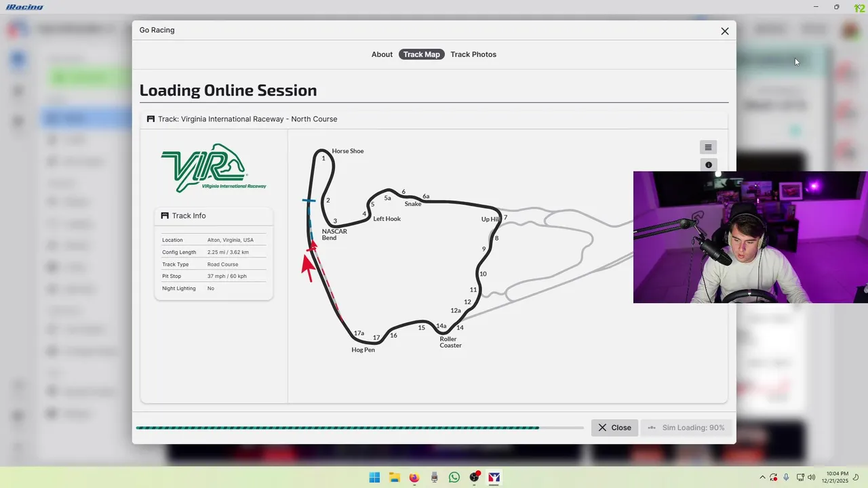Click the Horse Shoe turn label
Viewport: 868px width, 488px height.
(348, 151)
